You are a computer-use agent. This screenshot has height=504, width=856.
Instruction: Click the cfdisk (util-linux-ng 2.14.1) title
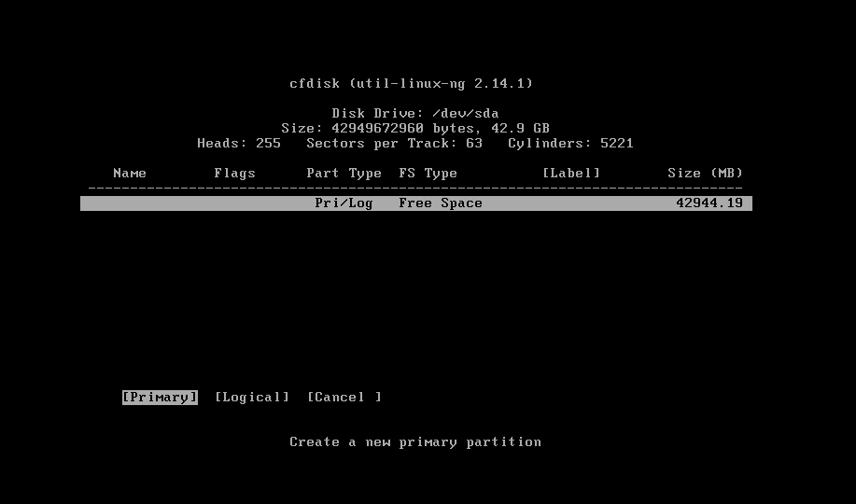[411, 84]
